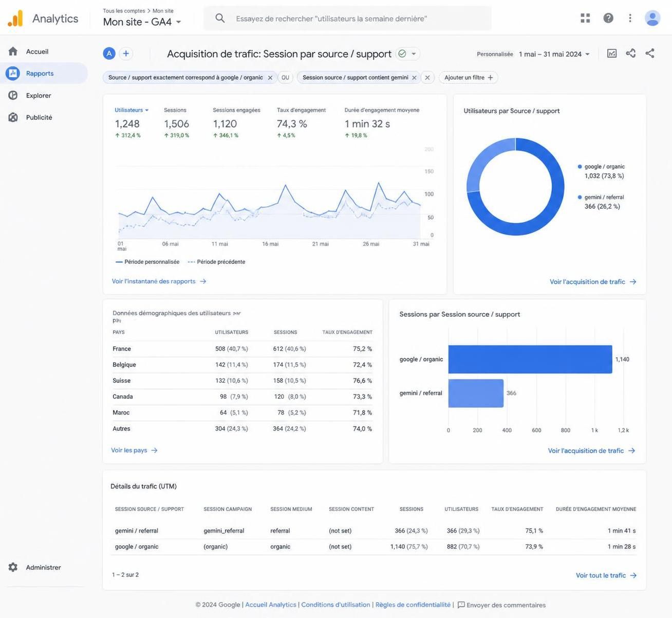672x618 pixels.
Task: Click the gemini / referral bar showing 366
Action: tap(476, 393)
